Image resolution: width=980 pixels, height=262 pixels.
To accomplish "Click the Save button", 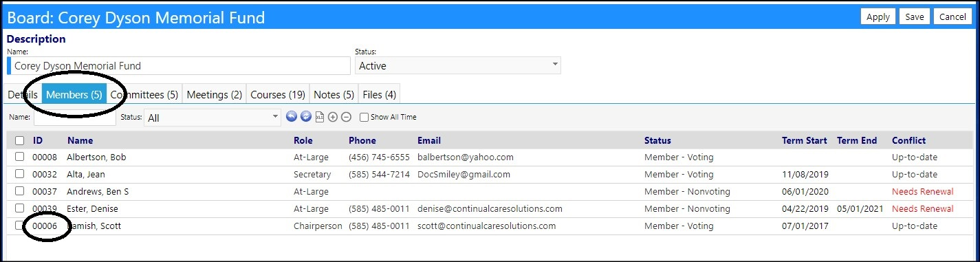I will pyautogui.click(x=915, y=17).
